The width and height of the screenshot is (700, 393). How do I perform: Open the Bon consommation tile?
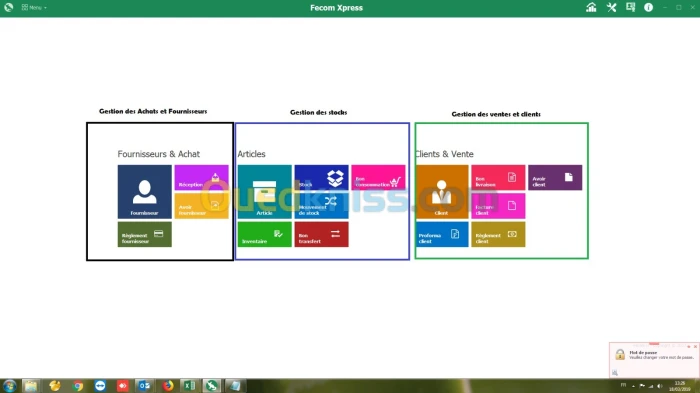[378, 177]
